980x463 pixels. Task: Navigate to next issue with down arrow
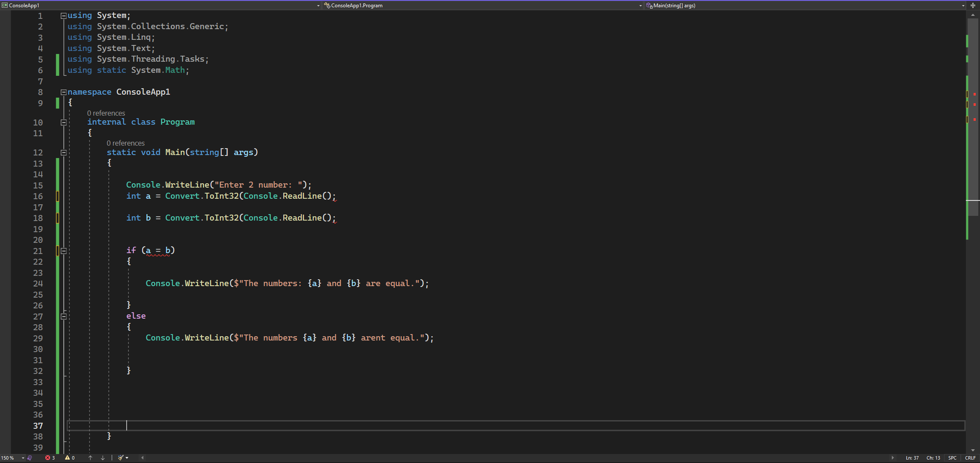(103, 458)
